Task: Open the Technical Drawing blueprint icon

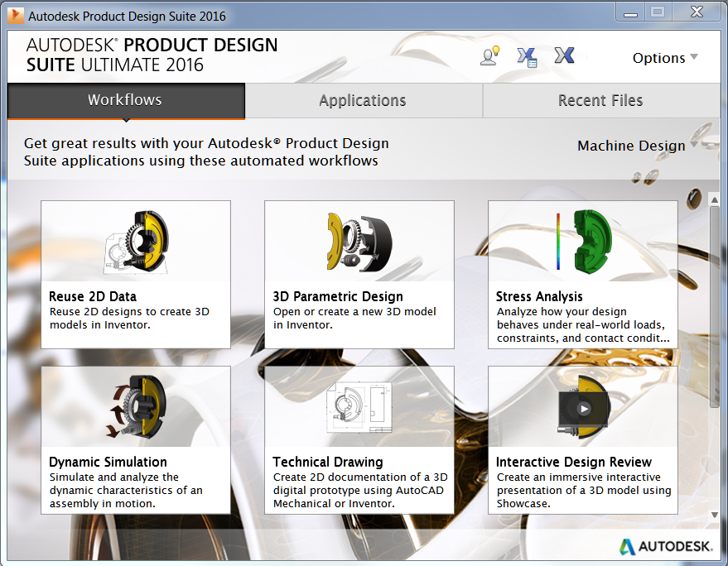Action: coord(359,405)
